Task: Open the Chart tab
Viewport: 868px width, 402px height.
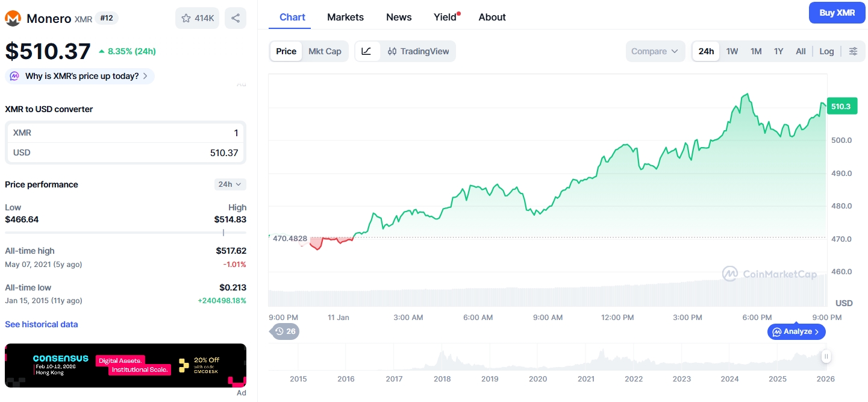Action: 292,17
